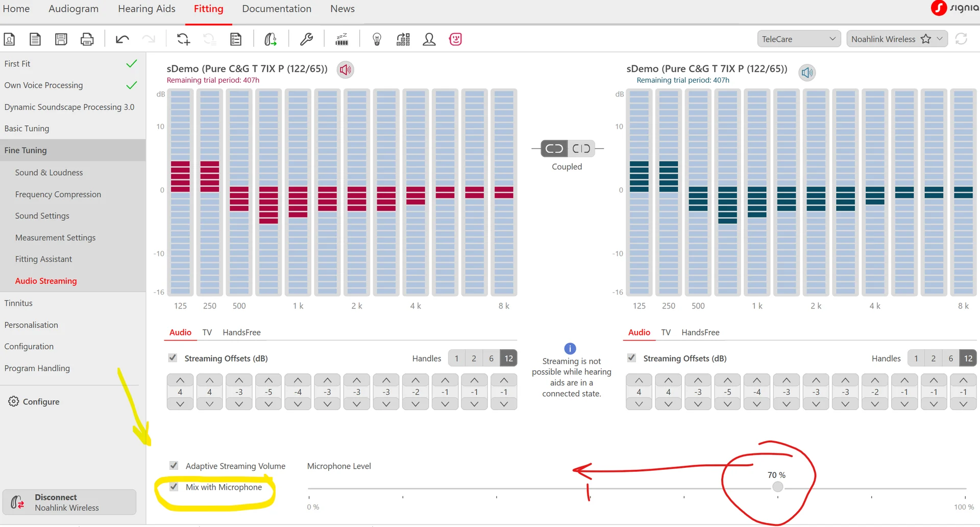Switch to left TV streaming tab

[x=207, y=332]
